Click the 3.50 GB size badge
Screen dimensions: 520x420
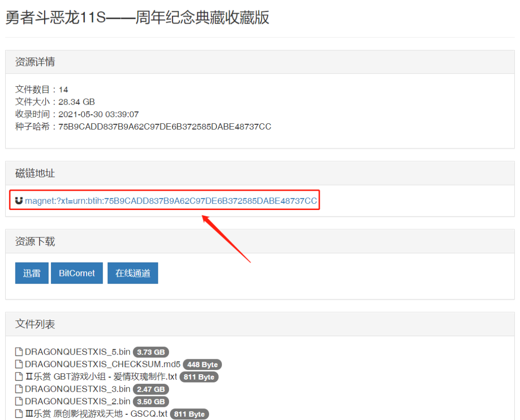click(x=151, y=401)
